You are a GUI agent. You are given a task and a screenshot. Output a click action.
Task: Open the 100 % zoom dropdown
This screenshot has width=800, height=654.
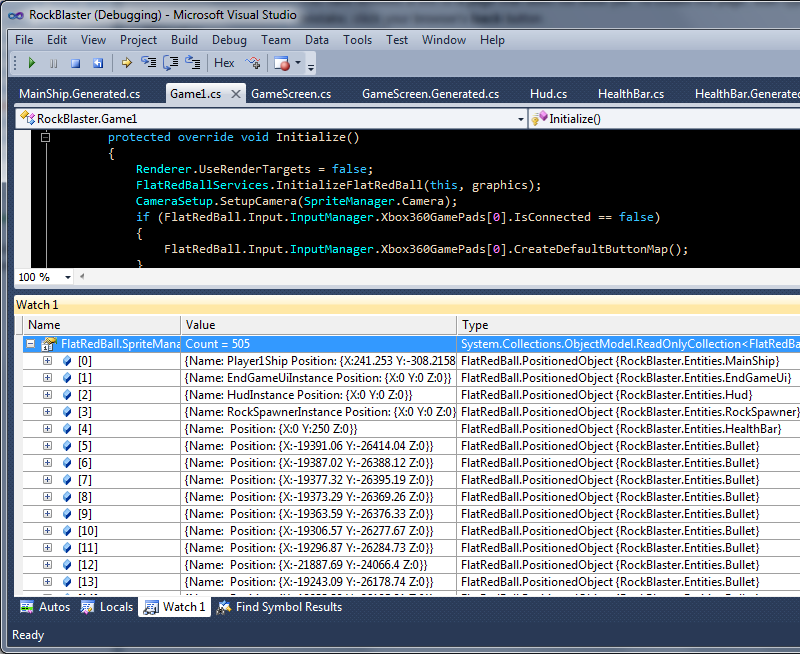tap(68, 278)
